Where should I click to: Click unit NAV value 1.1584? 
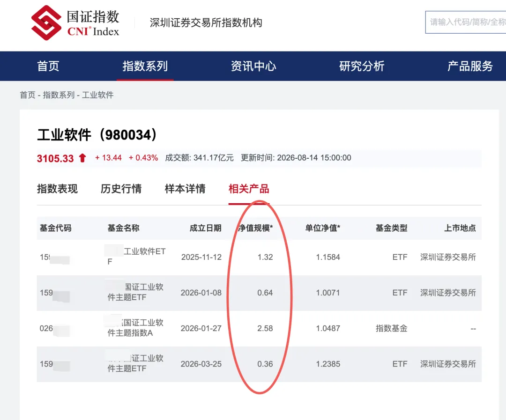328,257
